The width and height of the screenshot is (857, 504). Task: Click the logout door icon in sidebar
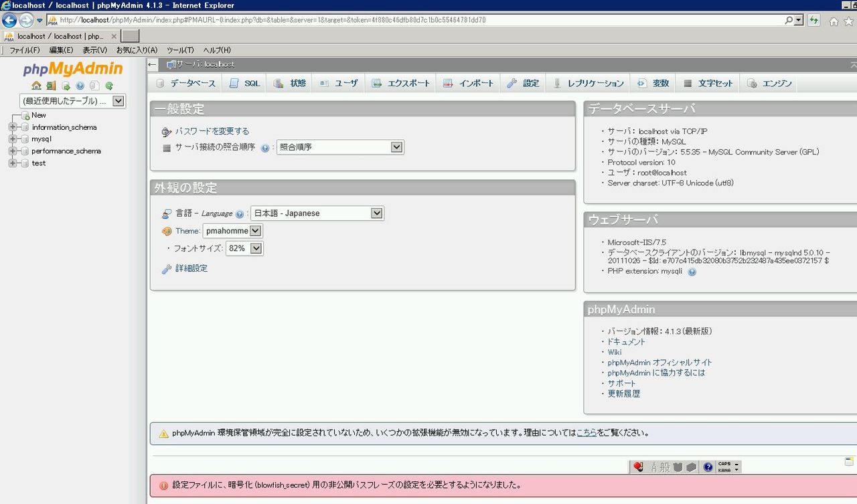point(51,86)
